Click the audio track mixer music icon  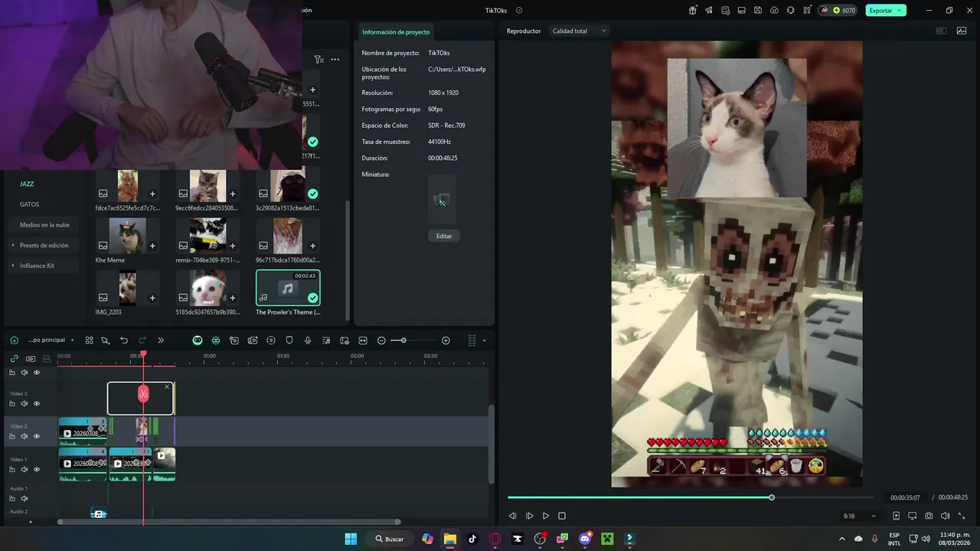click(x=326, y=340)
